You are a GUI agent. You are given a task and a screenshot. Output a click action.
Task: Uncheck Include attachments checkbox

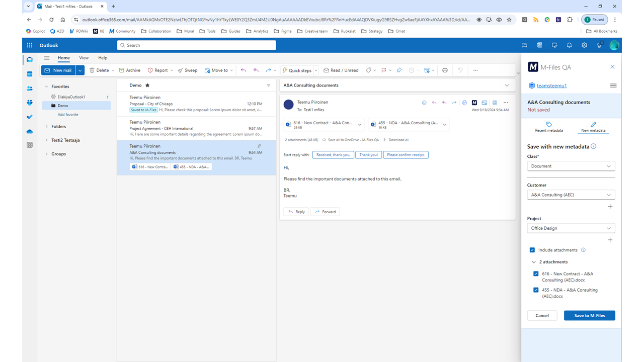(x=532, y=250)
